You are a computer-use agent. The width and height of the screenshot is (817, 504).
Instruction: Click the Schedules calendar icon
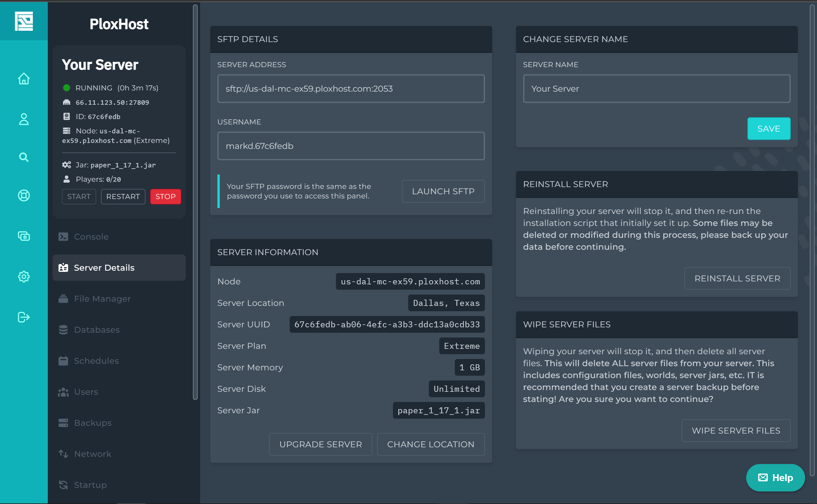63,360
